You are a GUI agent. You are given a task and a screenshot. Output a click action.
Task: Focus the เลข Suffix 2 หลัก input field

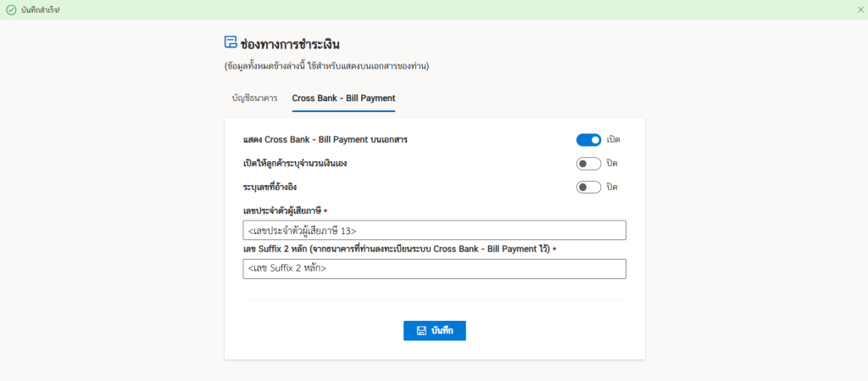pos(435,269)
